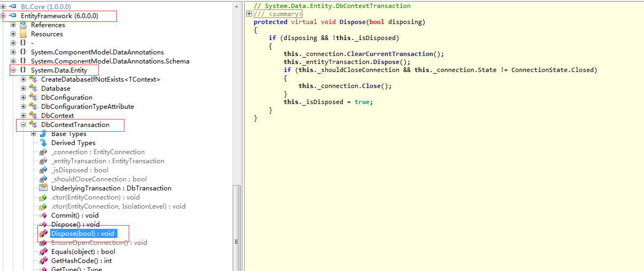
Task: Click the System.Data.Entity.DbContextTransaction comment line
Action: coord(332,6)
